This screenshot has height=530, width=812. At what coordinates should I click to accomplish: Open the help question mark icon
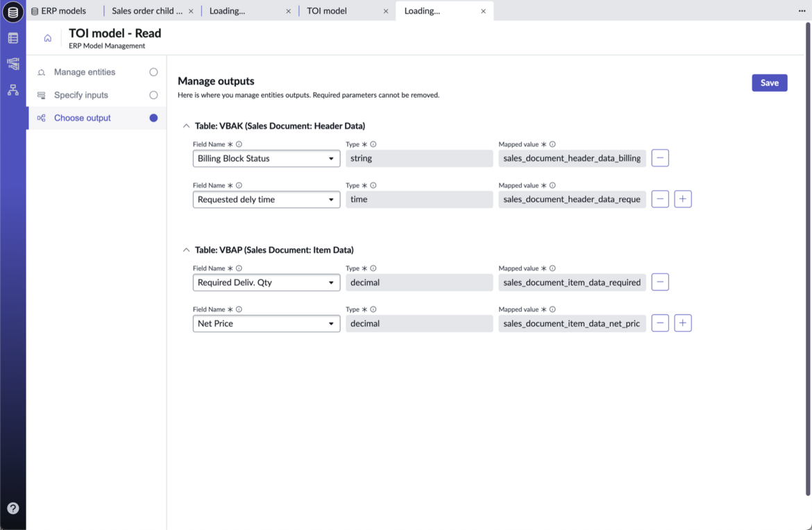pyautogui.click(x=13, y=508)
